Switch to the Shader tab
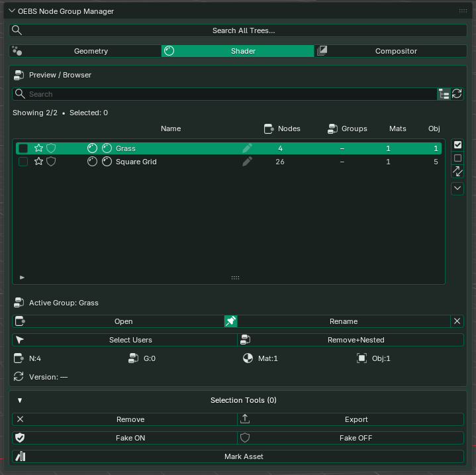The width and height of the screenshot is (476, 475). tap(238, 51)
